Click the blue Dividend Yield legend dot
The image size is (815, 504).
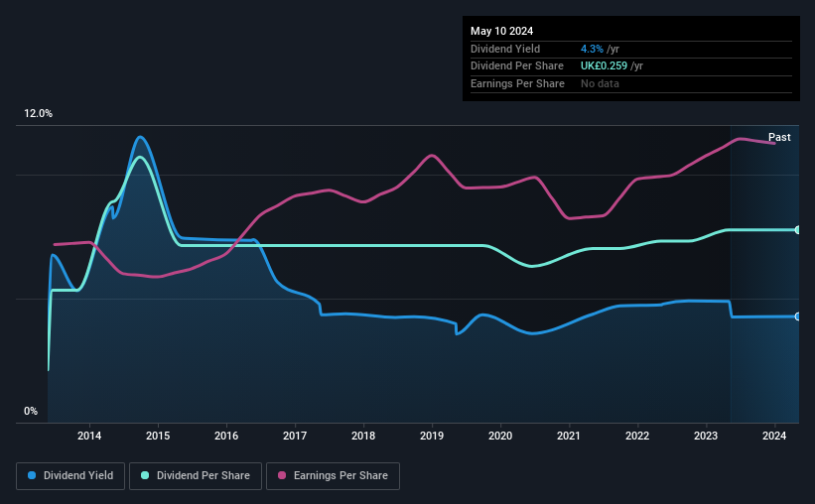[x=32, y=476]
